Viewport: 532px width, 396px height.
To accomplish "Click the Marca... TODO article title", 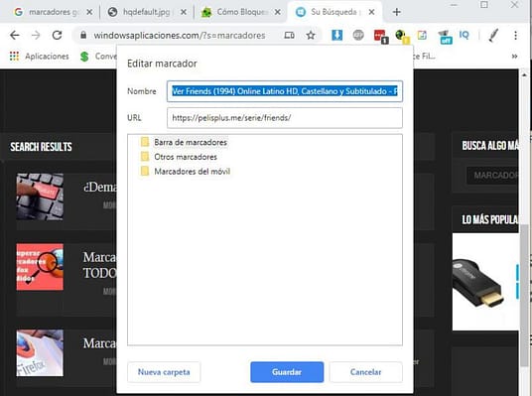I will coord(100,265).
